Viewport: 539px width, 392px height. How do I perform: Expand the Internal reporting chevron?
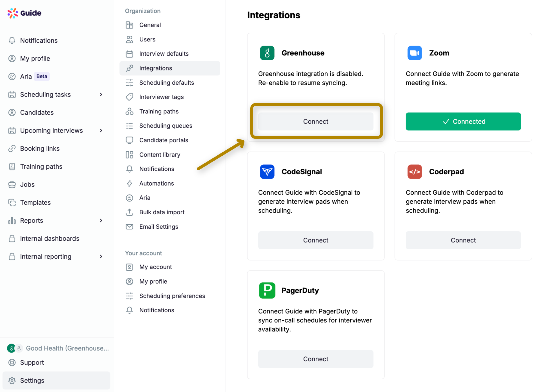(101, 257)
